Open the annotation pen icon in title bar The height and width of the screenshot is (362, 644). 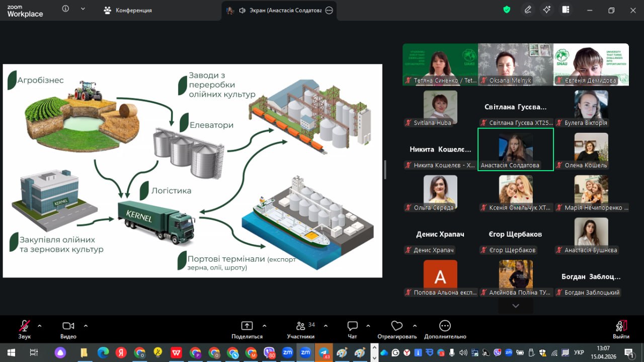pyautogui.click(x=528, y=10)
